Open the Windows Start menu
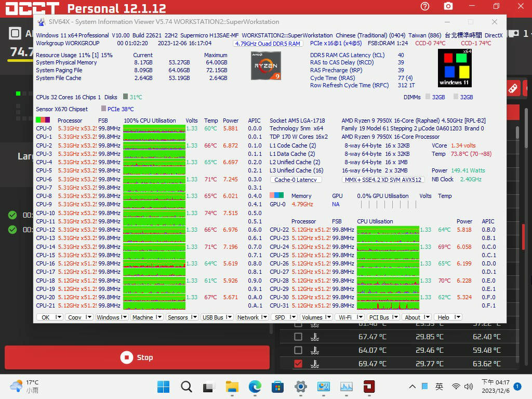The width and height of the screenshot is (532, 399). pos(164,387)
